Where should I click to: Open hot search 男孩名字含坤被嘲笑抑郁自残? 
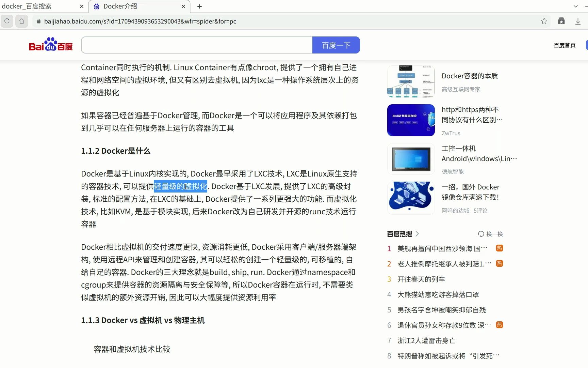coord(442,310)
